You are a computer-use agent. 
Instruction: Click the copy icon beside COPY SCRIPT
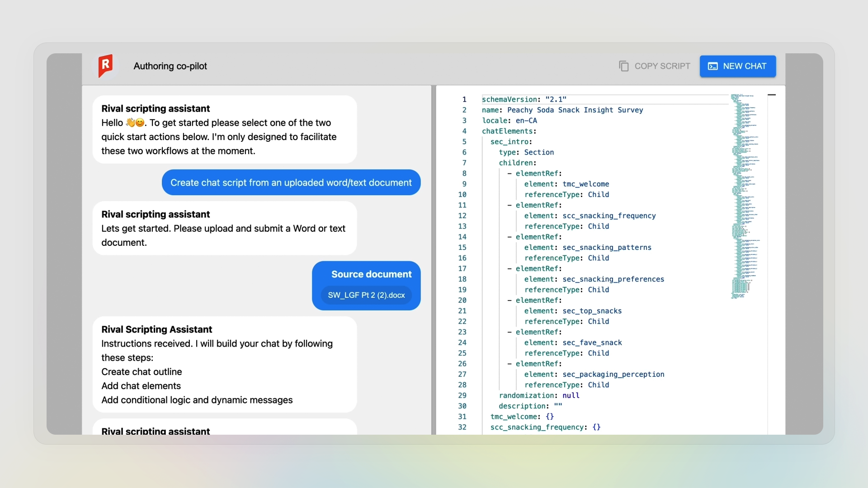(x=624, y=66)
